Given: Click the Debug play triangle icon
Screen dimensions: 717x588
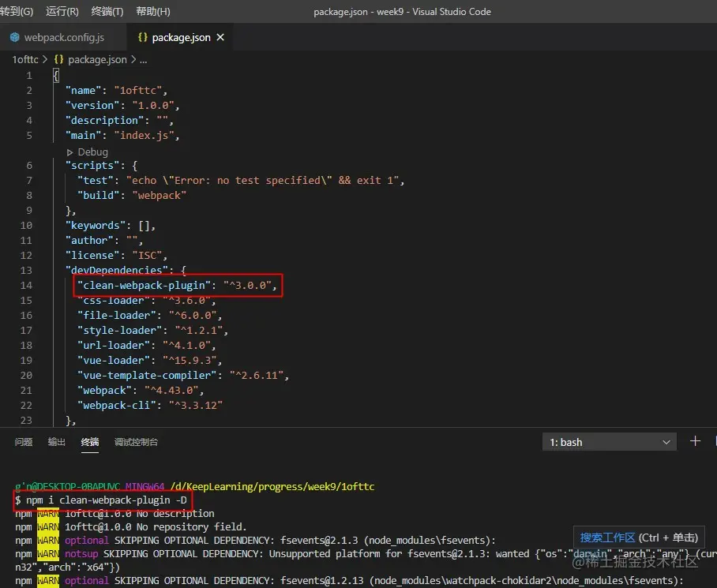Looking at the screenshot, I should click(69, 152).
